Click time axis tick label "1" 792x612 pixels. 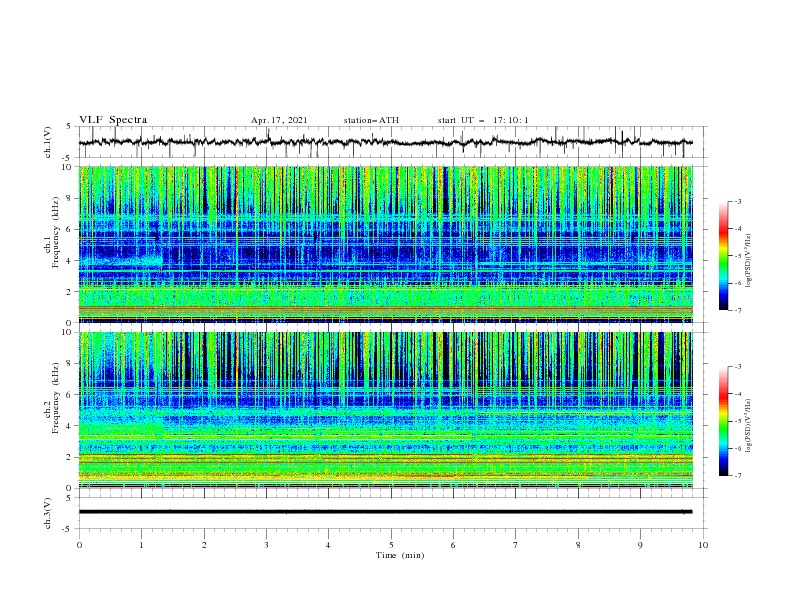[141, 545]
